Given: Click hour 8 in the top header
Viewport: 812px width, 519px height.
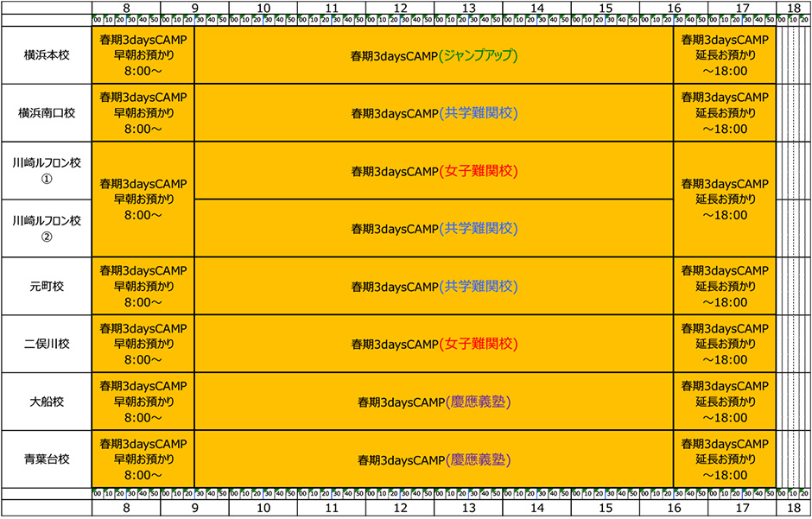Looking at the screenshot, I should click(126, 8).
